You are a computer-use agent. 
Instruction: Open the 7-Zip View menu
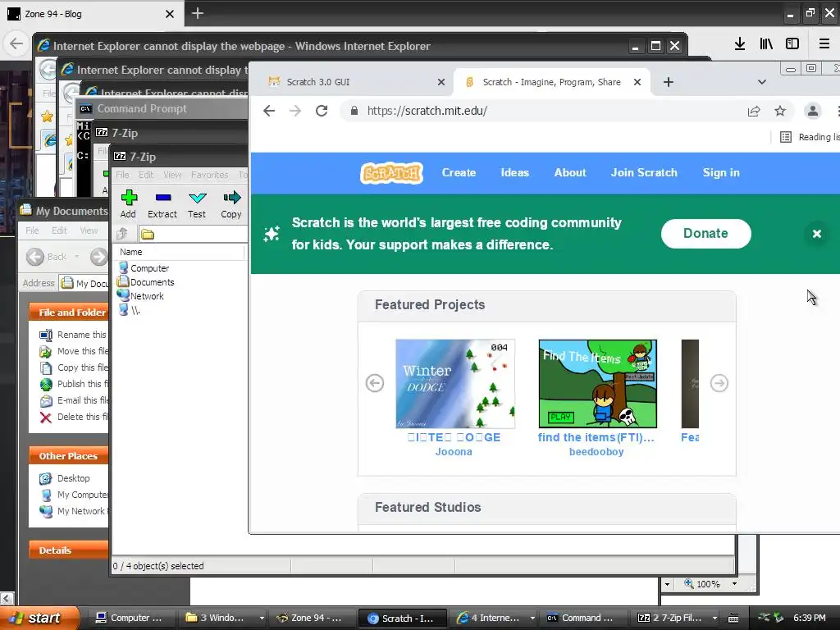click(x=172, y=175)
